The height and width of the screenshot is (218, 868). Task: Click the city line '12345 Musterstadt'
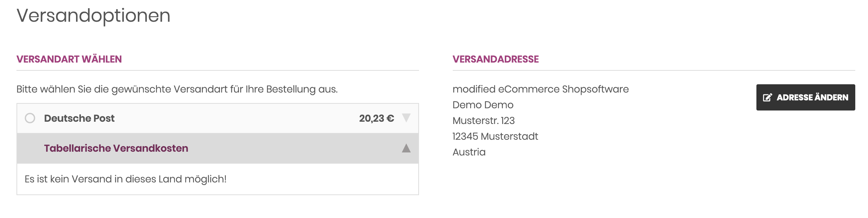click(x=495, y=136)
